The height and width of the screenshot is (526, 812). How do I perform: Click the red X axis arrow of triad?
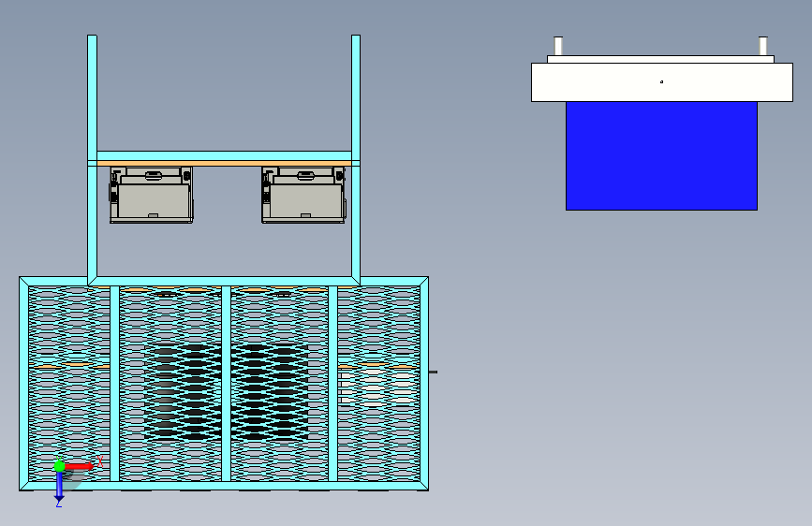80,466
